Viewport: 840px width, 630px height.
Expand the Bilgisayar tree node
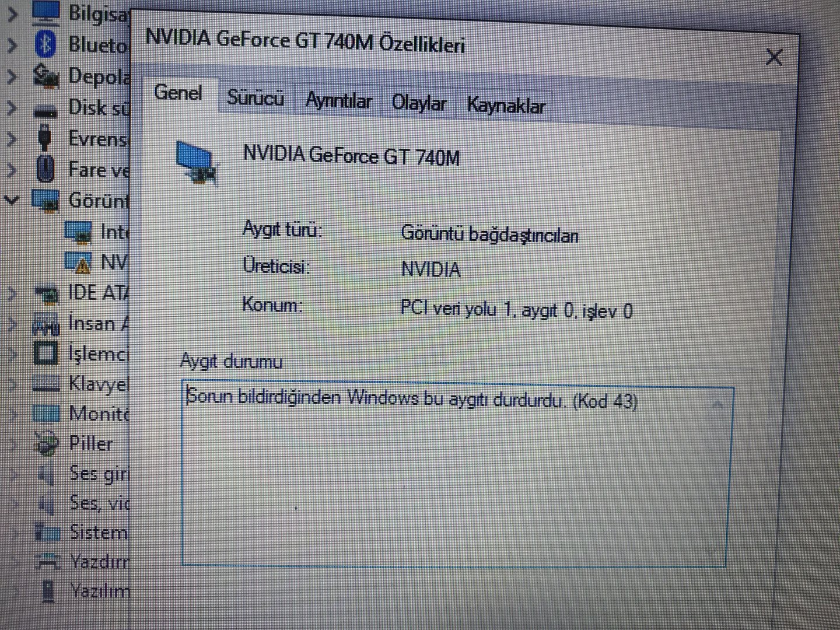coord(12,13)
